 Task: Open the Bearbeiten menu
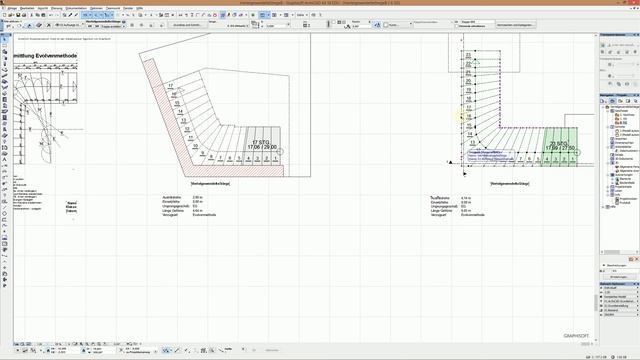[x=27, y=8]
